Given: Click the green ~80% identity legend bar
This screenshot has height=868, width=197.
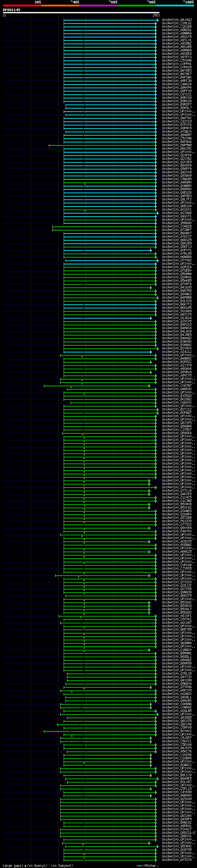Looking at the screenshot, I should [x=137, y=6].
